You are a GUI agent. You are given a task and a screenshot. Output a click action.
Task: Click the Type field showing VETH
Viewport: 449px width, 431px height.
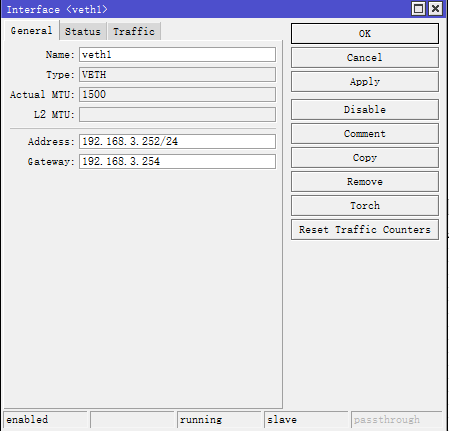(177, 75)
